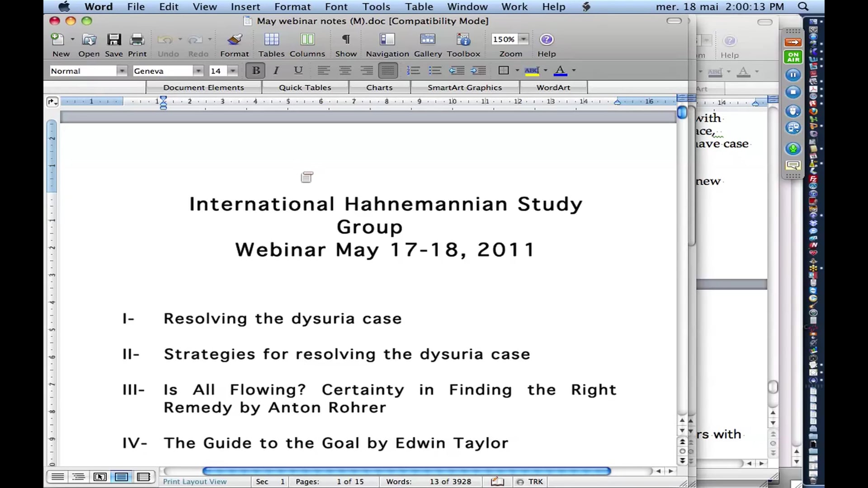Open the Navigation pane icon
868x488 pixels.
387,40
